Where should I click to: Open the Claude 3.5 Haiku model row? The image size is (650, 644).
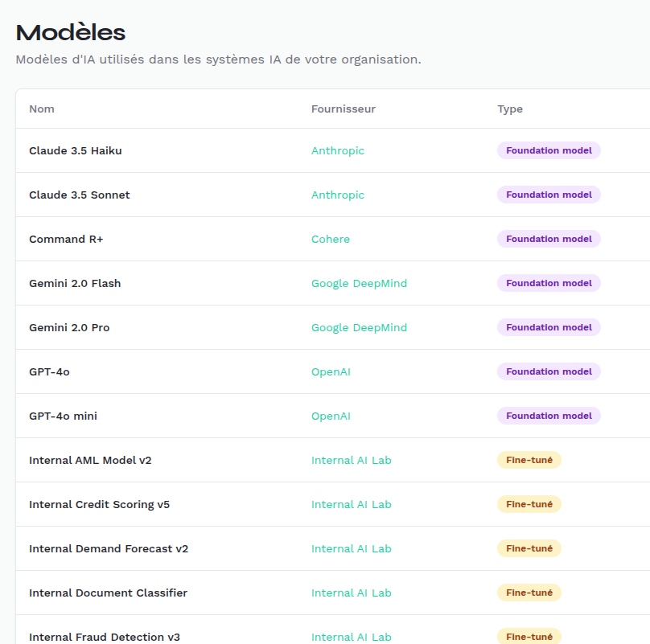(76, 150)
